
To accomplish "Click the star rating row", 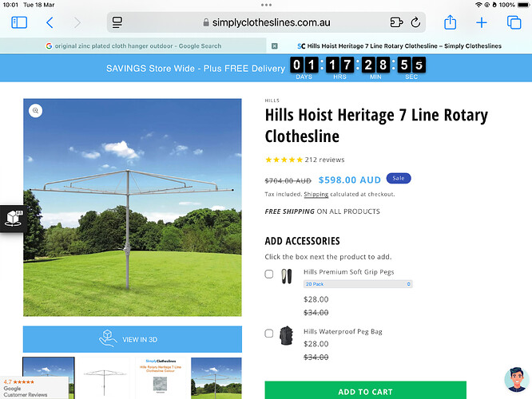I will (x=284, y=160).
